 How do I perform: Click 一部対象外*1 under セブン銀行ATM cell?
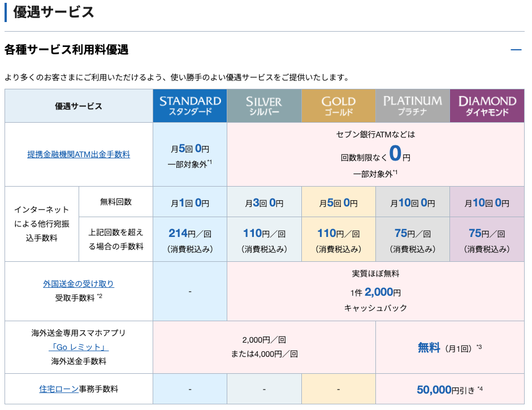tap(375, 174)
